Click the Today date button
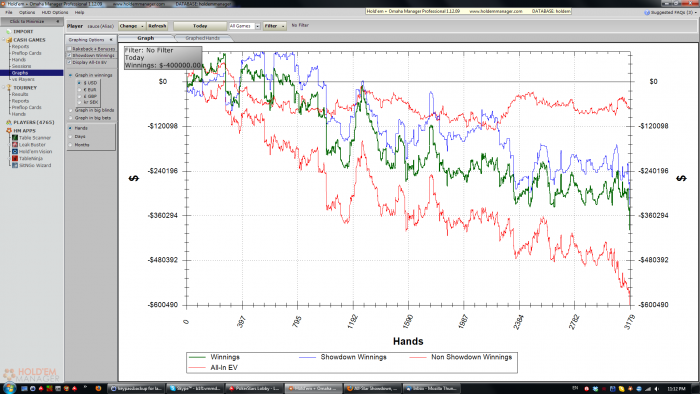The height and width of the screenshot is (394, 700). click(200, 26)
